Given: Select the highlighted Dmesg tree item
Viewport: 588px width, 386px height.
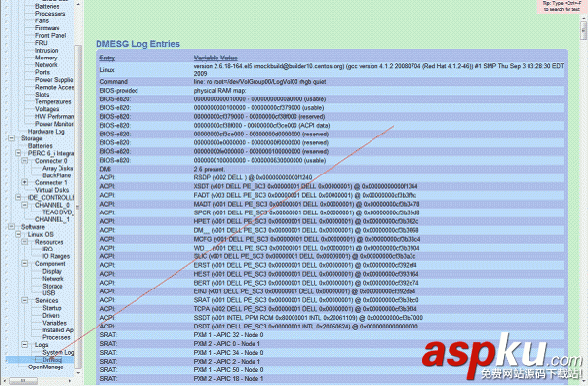Looking at the screenshot, I should point(52,360).
